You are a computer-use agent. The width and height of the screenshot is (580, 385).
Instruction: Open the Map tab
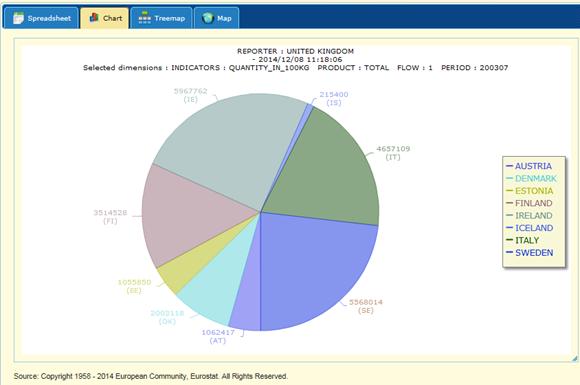216,18
